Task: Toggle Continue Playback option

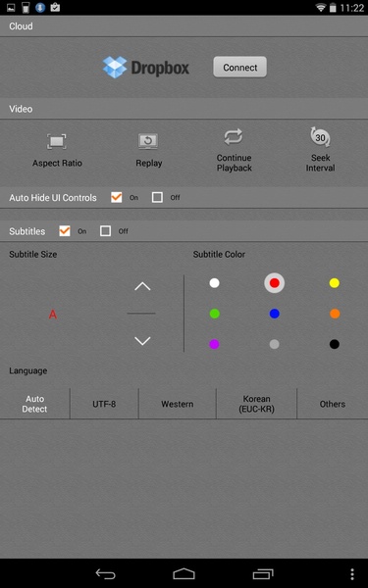Action: tap(234, 150)
